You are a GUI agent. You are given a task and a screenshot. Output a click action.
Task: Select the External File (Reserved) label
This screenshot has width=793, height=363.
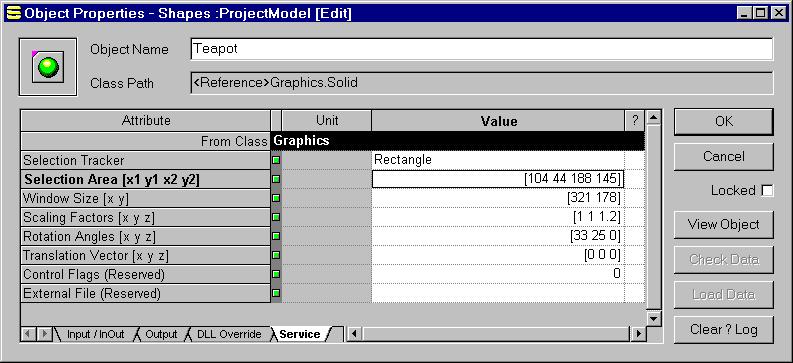[x=146, y=293]
